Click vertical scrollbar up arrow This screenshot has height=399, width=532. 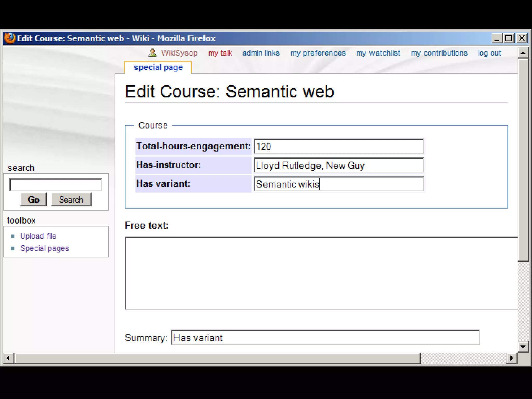(523, 53)
